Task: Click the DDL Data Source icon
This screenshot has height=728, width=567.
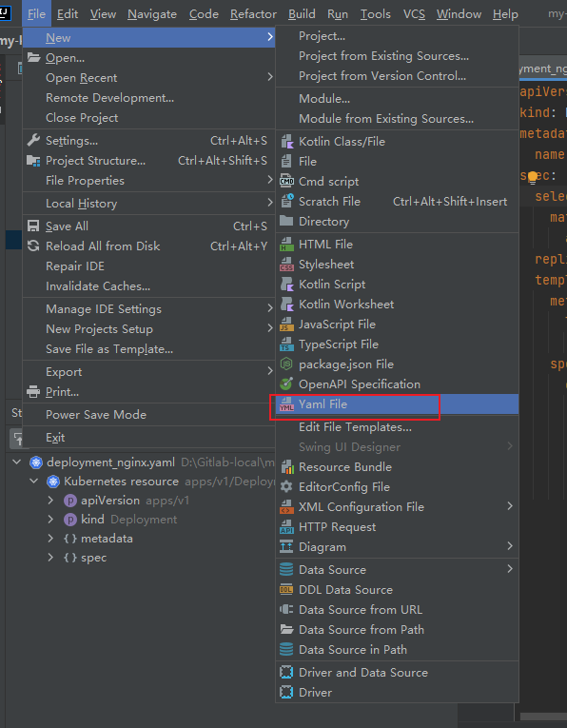Action: pyautogui.click(x=286, y=590)
